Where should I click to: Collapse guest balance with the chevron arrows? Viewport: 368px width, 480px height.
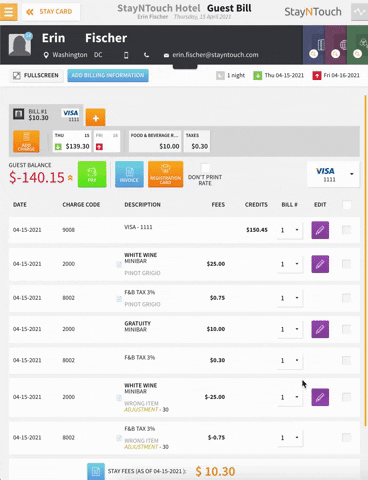70,178
